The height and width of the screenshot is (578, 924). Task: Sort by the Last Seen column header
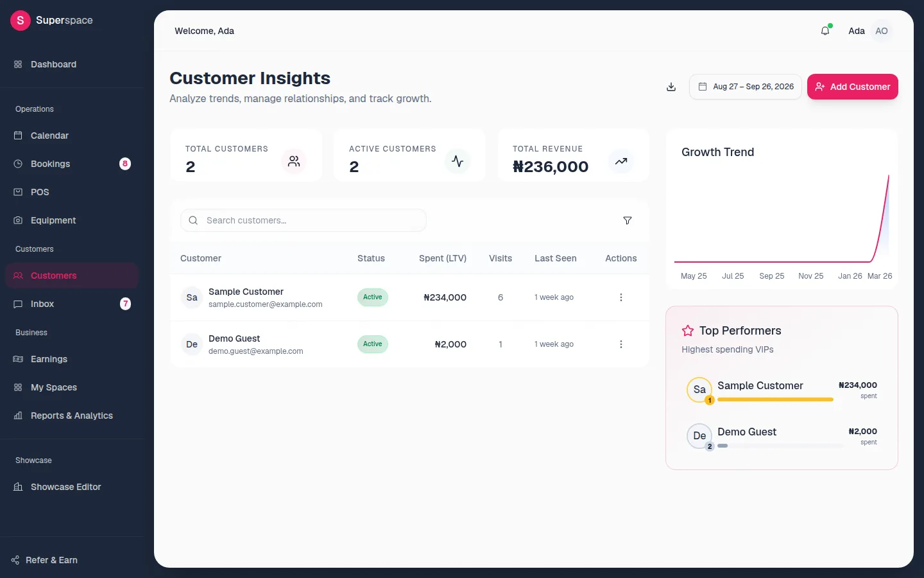[556, 258]
